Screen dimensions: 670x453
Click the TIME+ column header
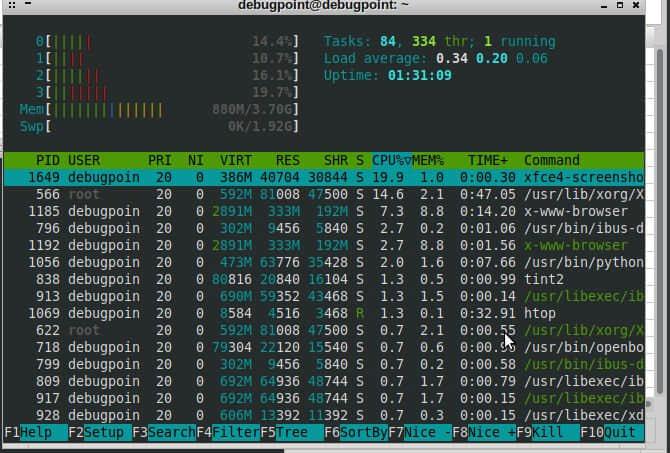point(488,160)
